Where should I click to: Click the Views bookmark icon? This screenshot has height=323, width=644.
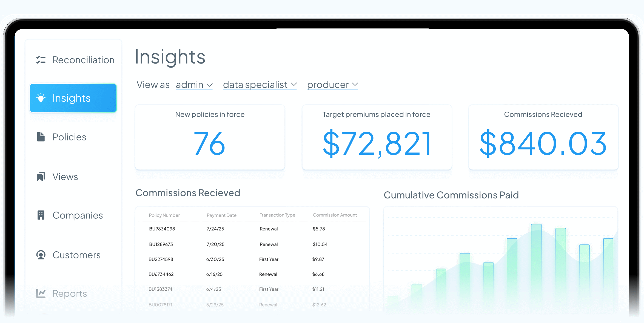[41, 177]
